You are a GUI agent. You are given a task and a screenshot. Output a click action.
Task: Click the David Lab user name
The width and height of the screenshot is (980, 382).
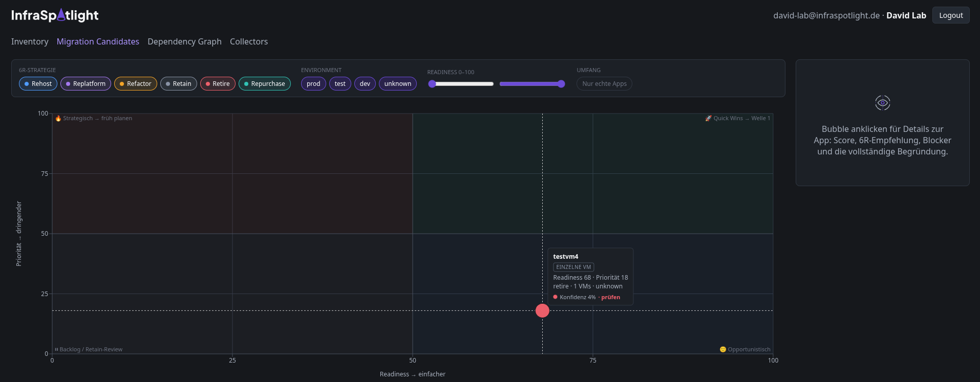coord(906,15)
